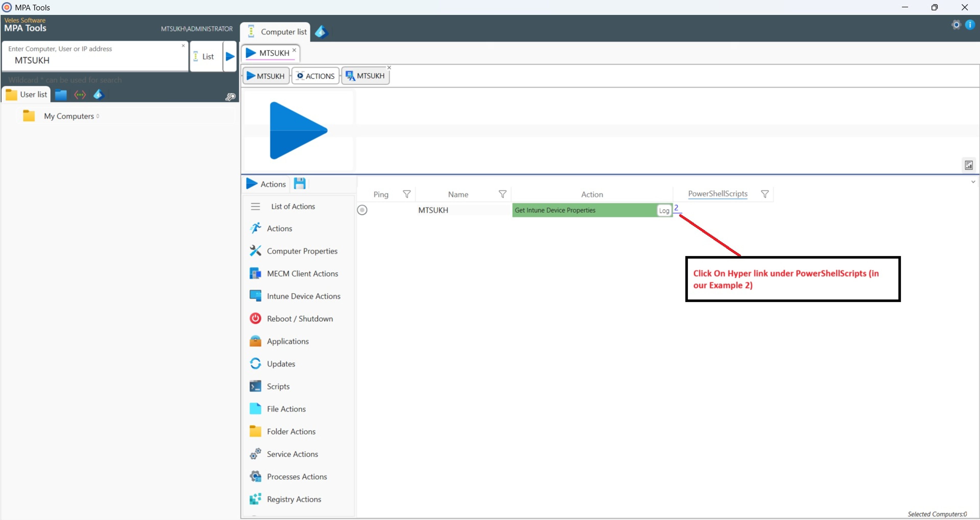Open Processes Actions
The height and width of the screenshot is (520, 980).
(288, 477)
